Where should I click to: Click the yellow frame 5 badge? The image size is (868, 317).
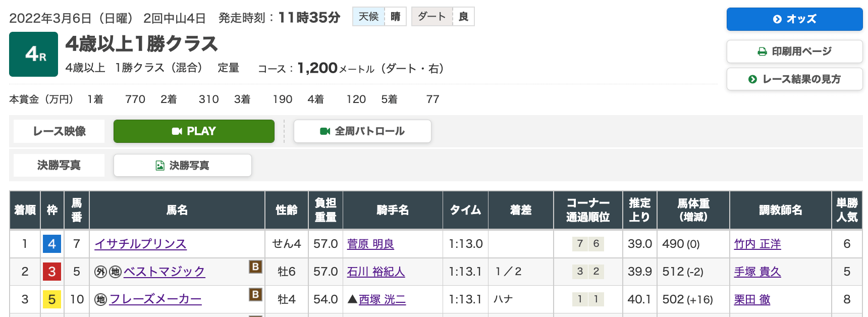click(52, 300)
